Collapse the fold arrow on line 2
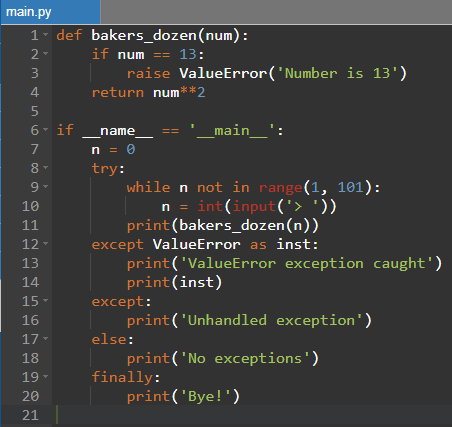Image resolution: width=452 pixels, height=427 pixels. tap(45, 53)
